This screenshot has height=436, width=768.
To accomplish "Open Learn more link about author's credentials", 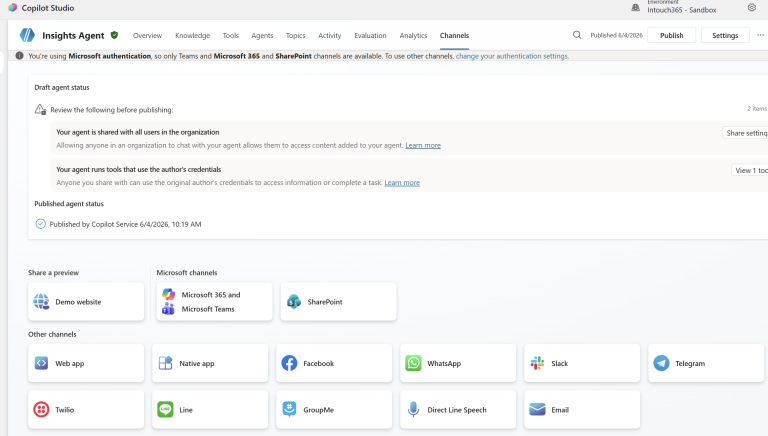I will tap(402, 182).
